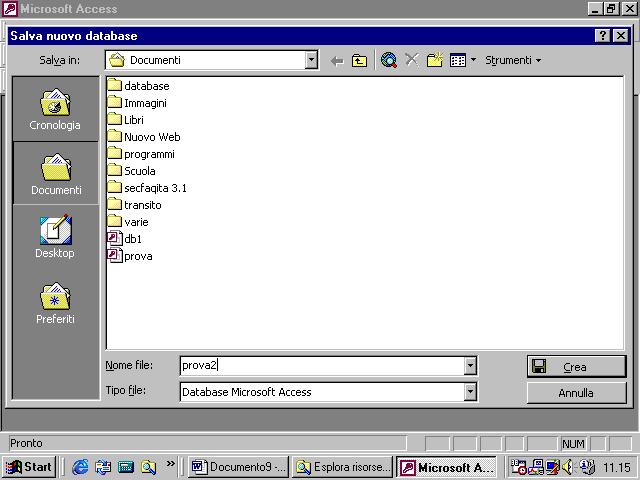Switch to Documento9 Word taskbar button
Image resolution: width=640 pixels, height=480 pixels.
[x=239, y=467]
